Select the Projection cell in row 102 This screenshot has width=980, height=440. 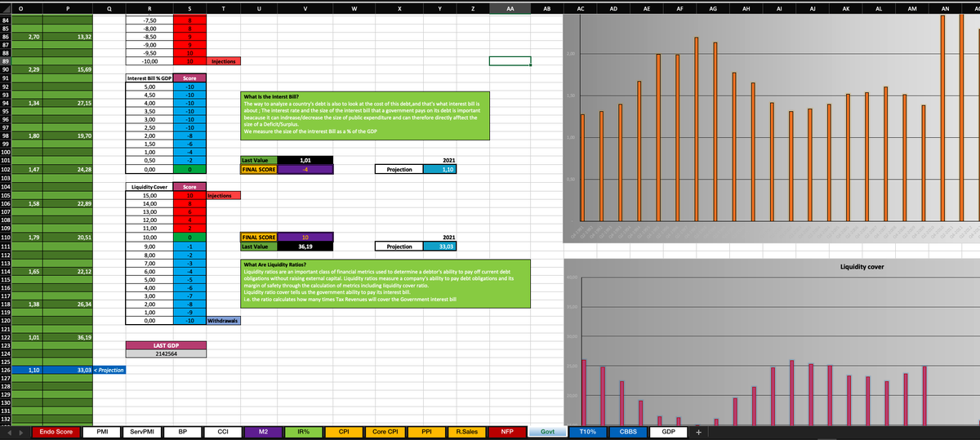(x=399, y=170)
